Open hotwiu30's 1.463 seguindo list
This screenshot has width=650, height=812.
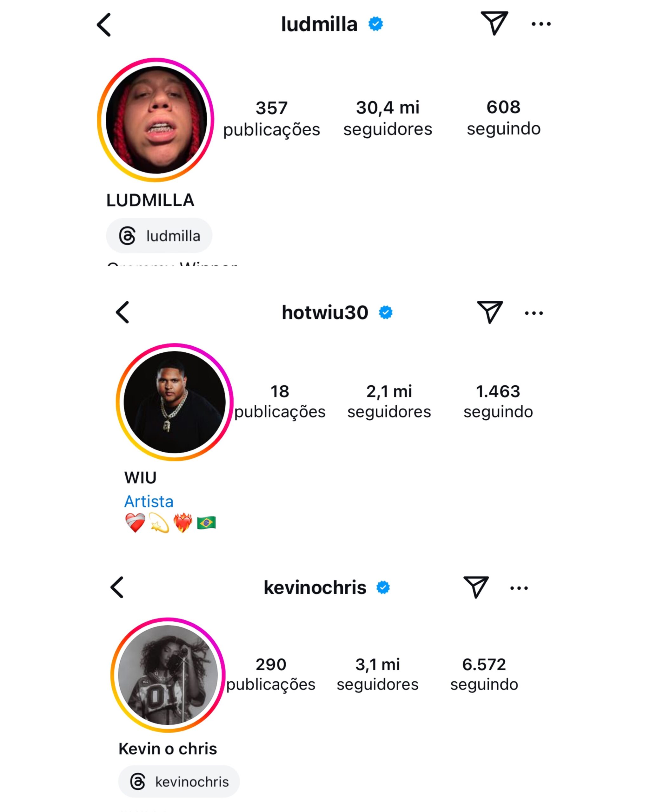[498, 401]
